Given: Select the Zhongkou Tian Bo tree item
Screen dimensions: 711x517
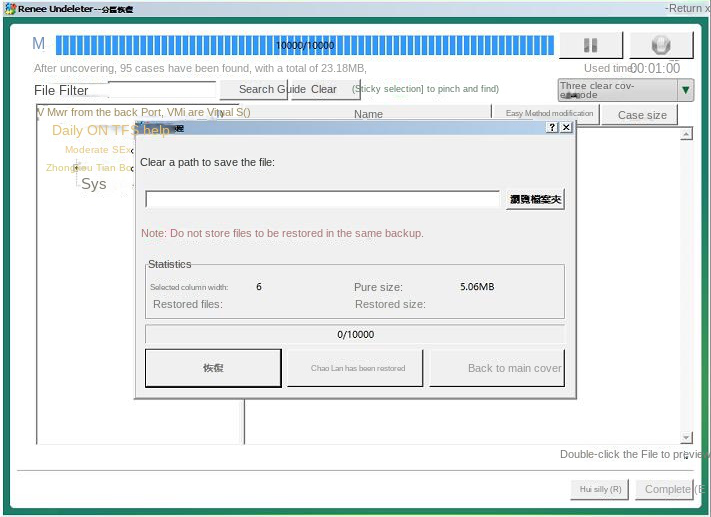Looking at the screenshot, I should pyautogui.click(x=89, y=168).
